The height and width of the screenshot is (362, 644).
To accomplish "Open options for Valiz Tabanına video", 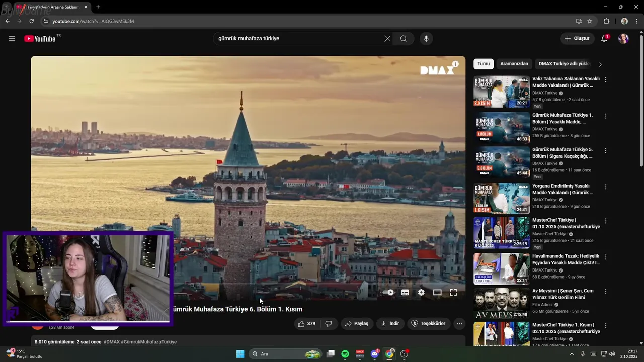I will point(606,80).
